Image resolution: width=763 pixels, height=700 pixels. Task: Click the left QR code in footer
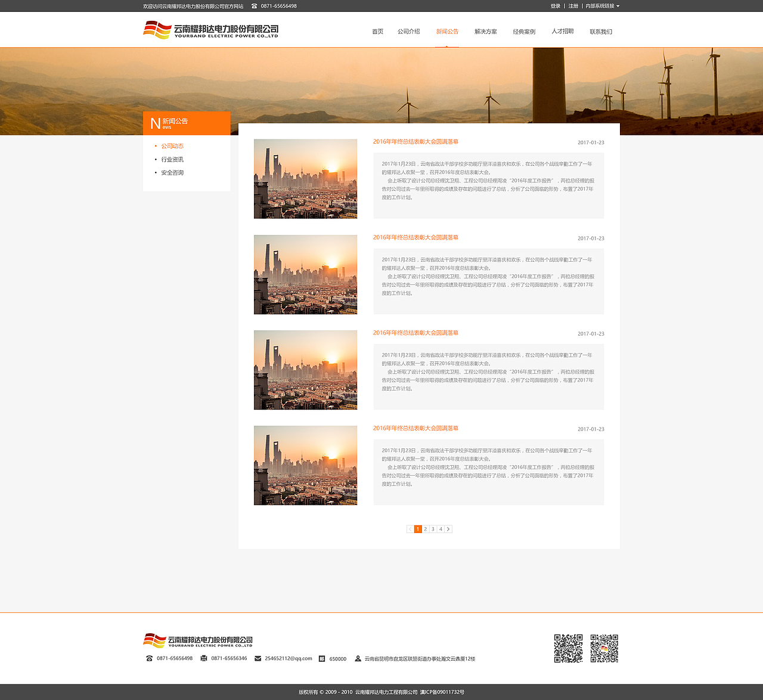tap(569, 648)
